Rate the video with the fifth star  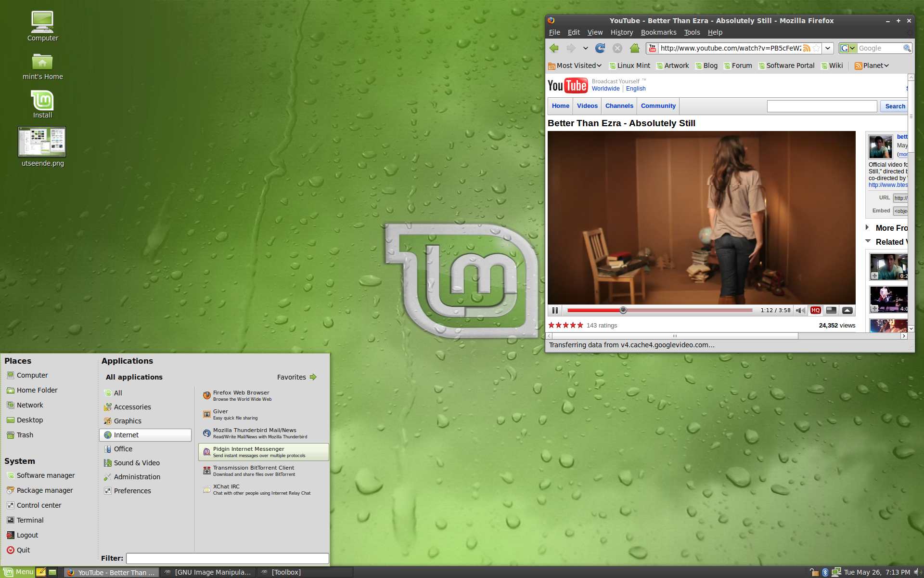pyautogui.click(x=580, y=325)
